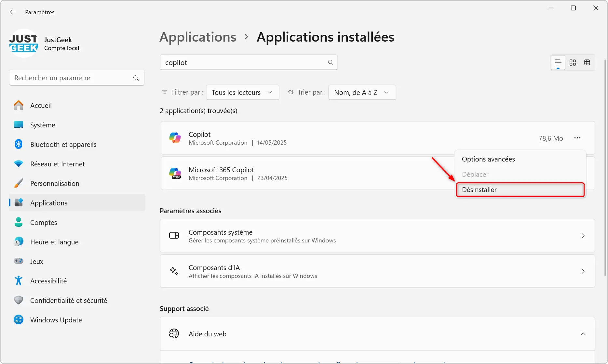Click the Microsoft 365 Copilot app icon
Image resolution: width=608 pixels, height=364 pixels.
175,173
